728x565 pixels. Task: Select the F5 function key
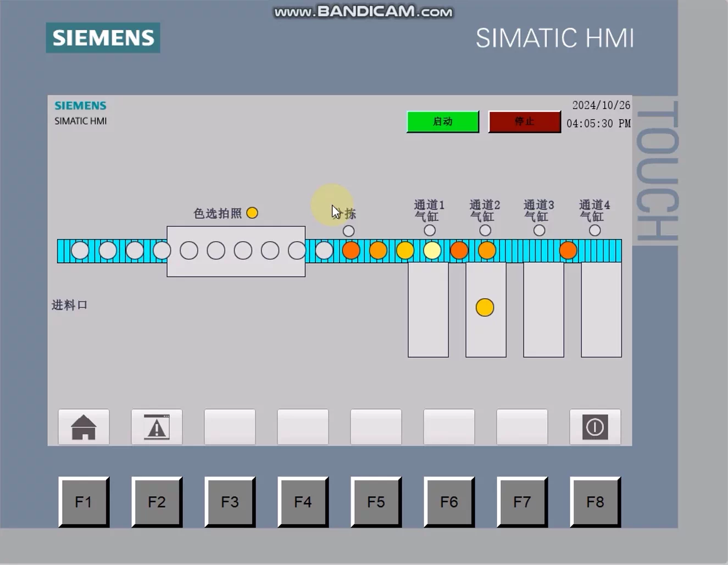[376, 502]
